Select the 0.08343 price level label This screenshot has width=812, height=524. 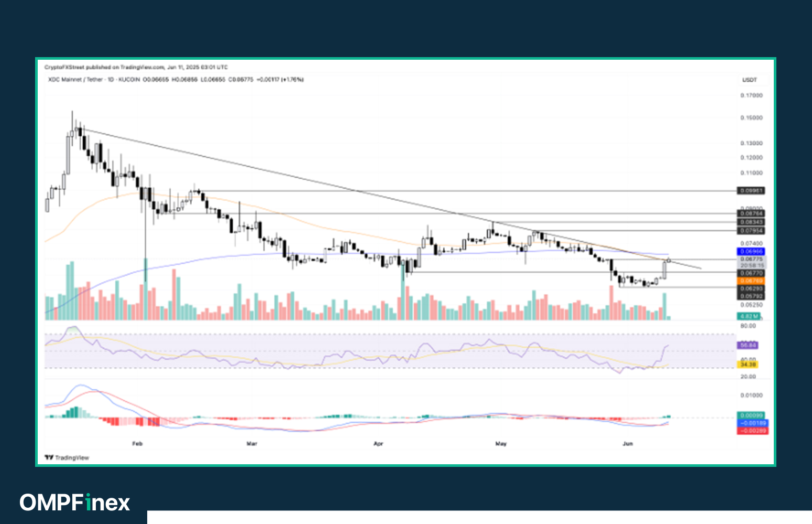pyautogui.click(x=751, y=222)
